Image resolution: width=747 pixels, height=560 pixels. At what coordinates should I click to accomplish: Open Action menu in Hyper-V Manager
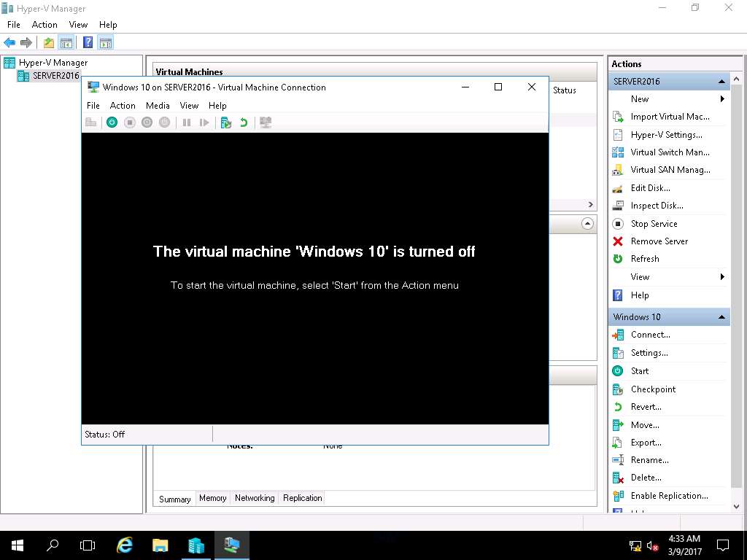(x=44, y=25)
